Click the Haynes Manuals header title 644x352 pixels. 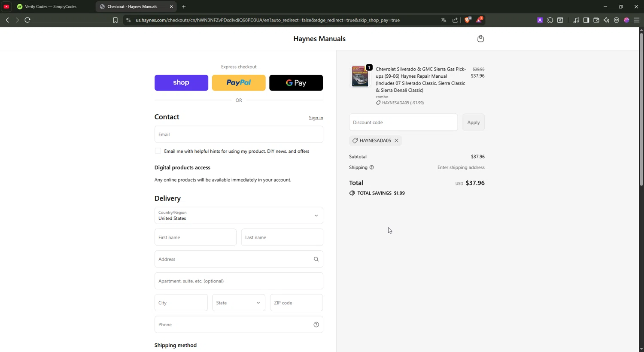coord(319,39)
